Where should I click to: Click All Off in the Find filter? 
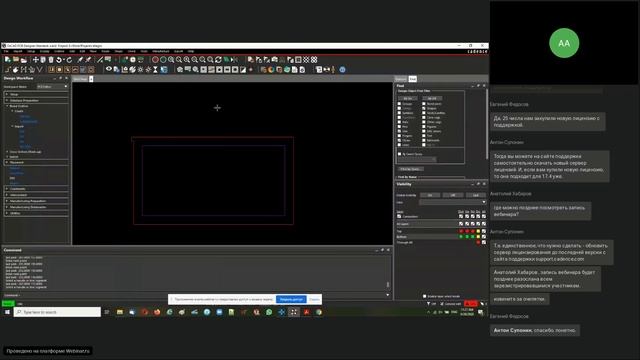pos(432,98)
